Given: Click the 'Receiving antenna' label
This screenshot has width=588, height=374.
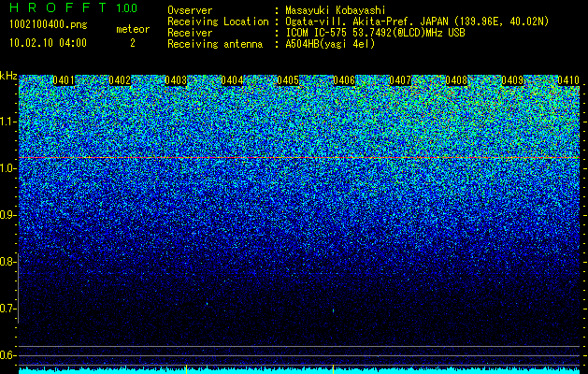Looking at the screenshot, I should pos(215,44).
